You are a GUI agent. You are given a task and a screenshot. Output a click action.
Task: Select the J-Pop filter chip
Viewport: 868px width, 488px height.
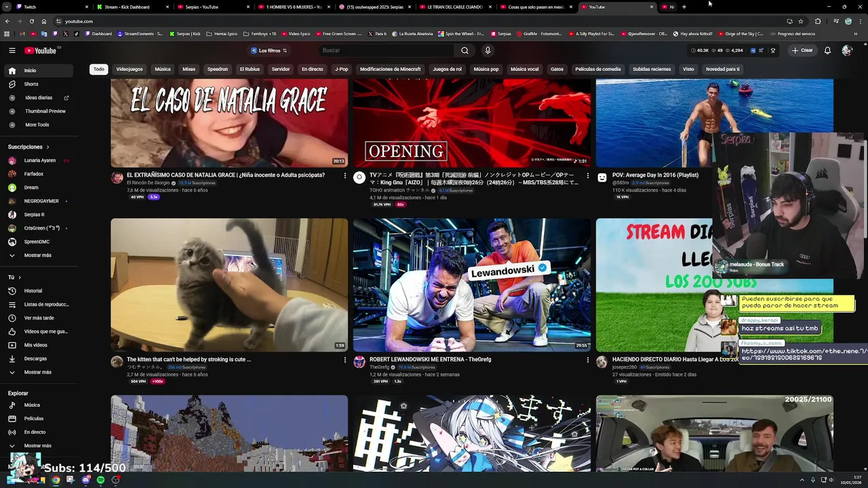341,69
